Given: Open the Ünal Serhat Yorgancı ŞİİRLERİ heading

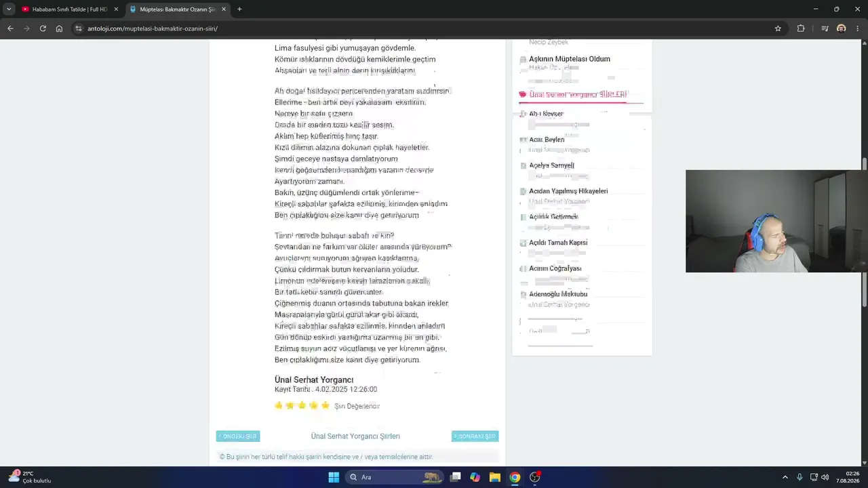Looking at the screenshot, I should 578,95.
